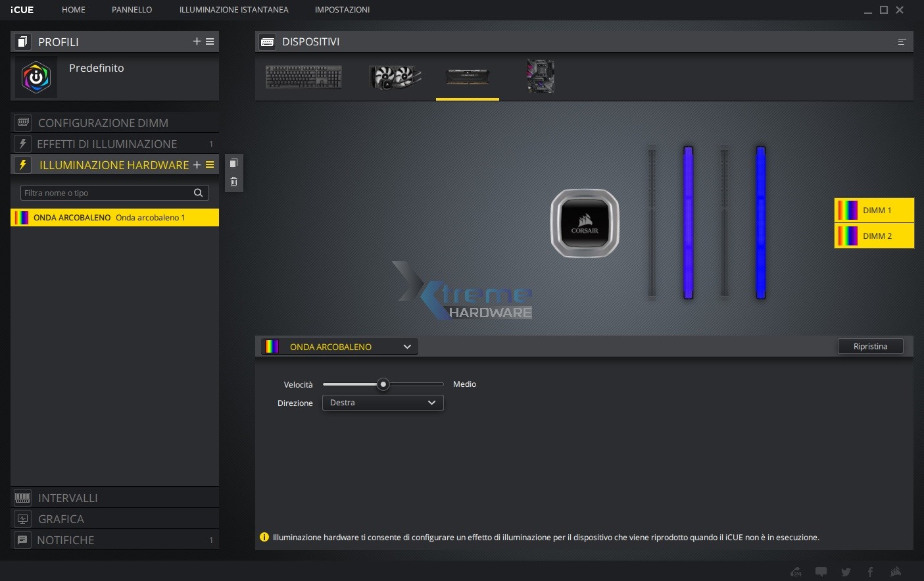Add a new hardware lighting effect
924x581 pixels.
[x=197, y=165]
